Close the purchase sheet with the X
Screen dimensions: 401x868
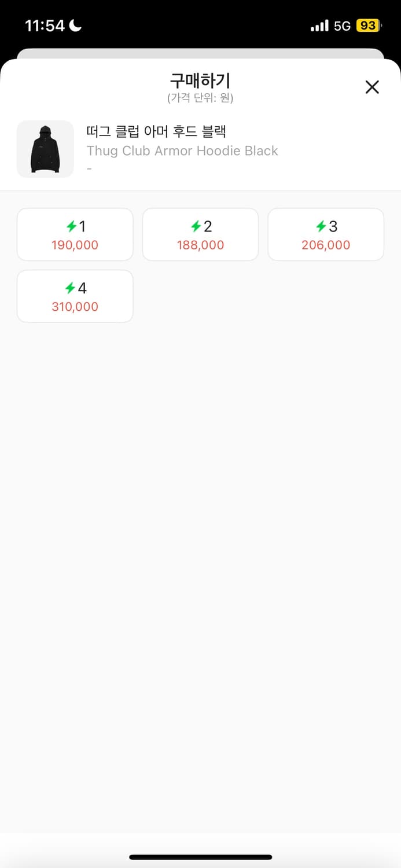[372, 87]
